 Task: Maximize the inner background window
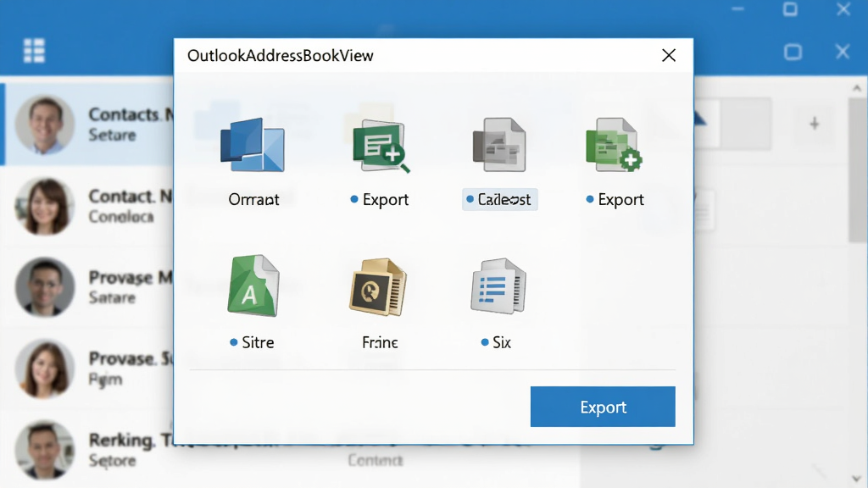point(793,52)
